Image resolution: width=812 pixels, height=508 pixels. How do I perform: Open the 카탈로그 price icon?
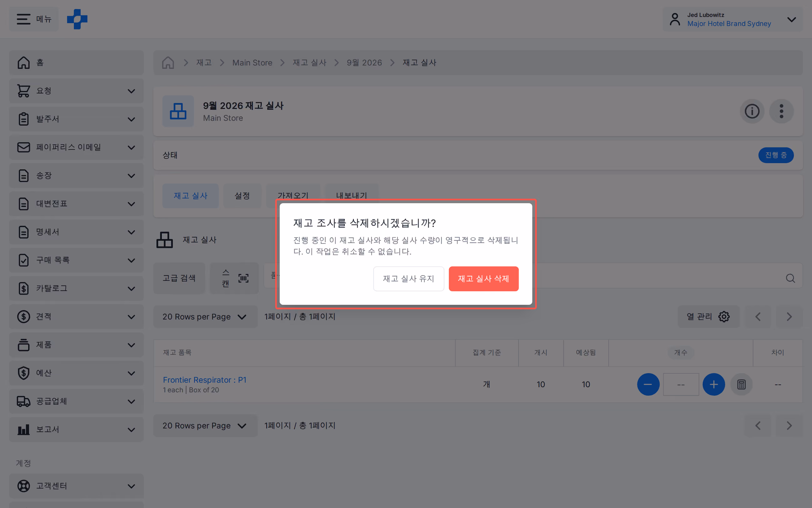(23, 288)
